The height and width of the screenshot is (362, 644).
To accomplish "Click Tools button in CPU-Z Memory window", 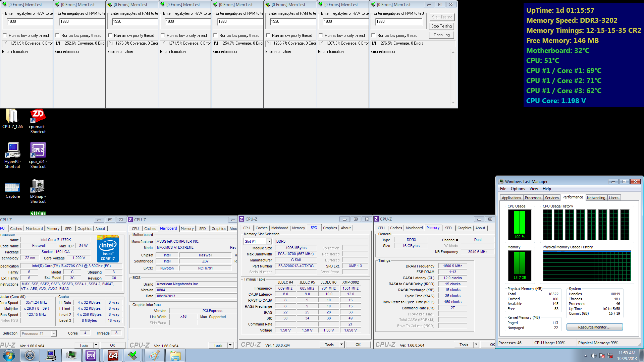I will pos(464,345).
